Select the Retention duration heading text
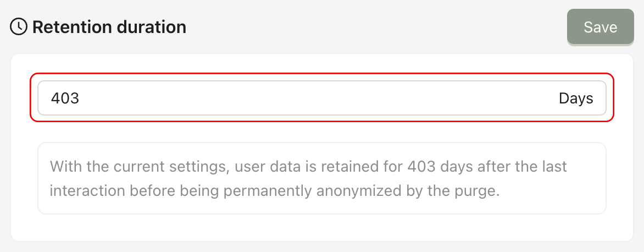Viewport: 644px width, 252px height. point(109,26)
